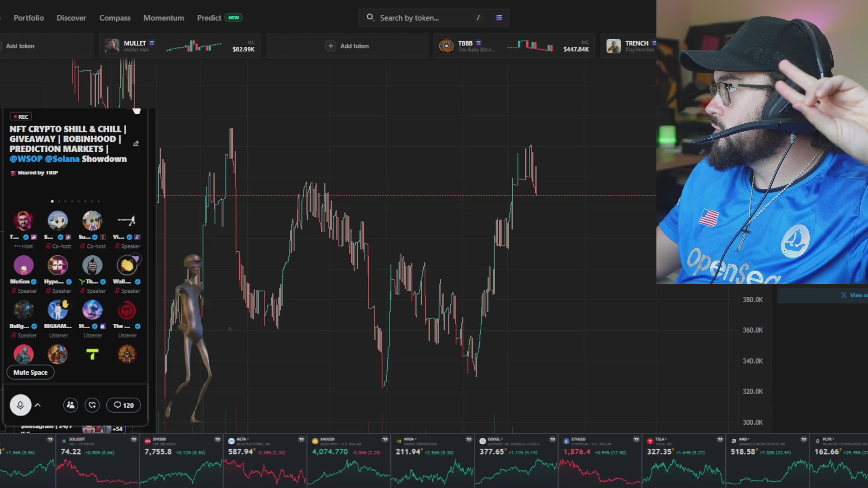Select the Host avatar in Space

[24, 221]
